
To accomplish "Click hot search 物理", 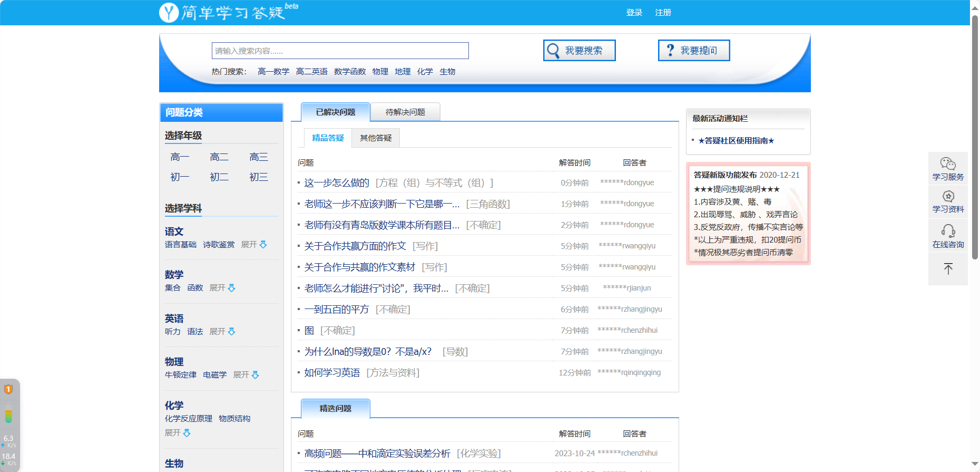I will coord(380,72).
